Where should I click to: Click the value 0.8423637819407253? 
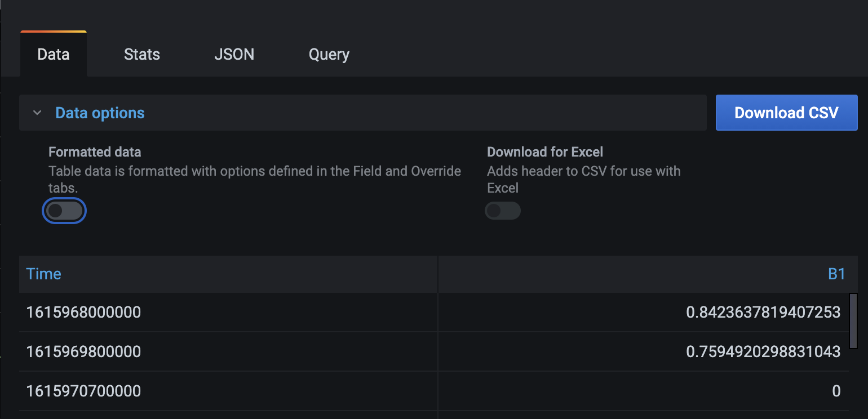tap(764, 312)
